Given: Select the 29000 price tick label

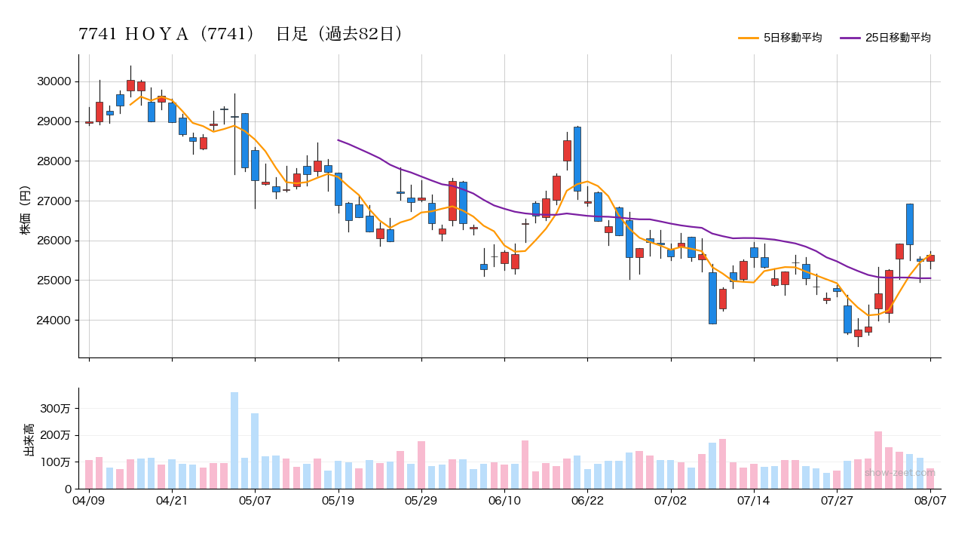Looking at the screenshot, I should (54, 121).
